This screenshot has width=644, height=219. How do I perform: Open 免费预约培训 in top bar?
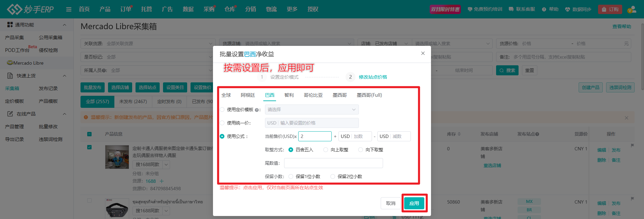pyautogui.click(x=485, y=9)
